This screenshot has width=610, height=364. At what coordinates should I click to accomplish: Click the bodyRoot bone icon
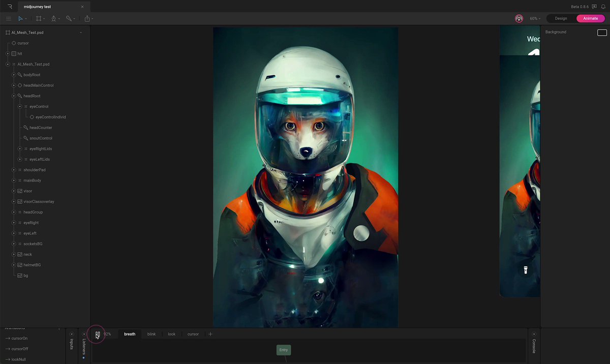[x=20, y=75]
